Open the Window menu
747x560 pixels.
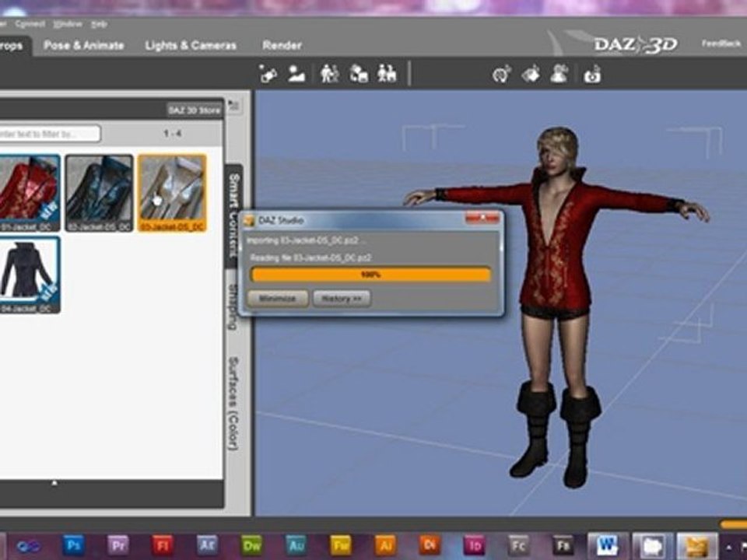coord(68,24)
